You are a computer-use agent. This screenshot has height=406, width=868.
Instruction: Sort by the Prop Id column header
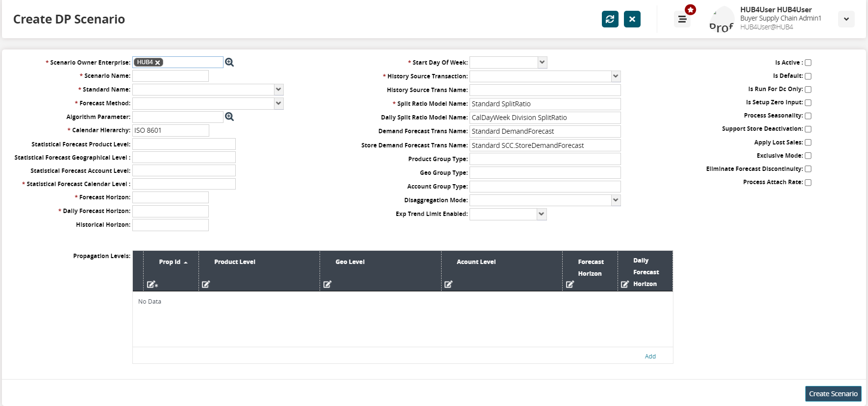coord(170,262)
